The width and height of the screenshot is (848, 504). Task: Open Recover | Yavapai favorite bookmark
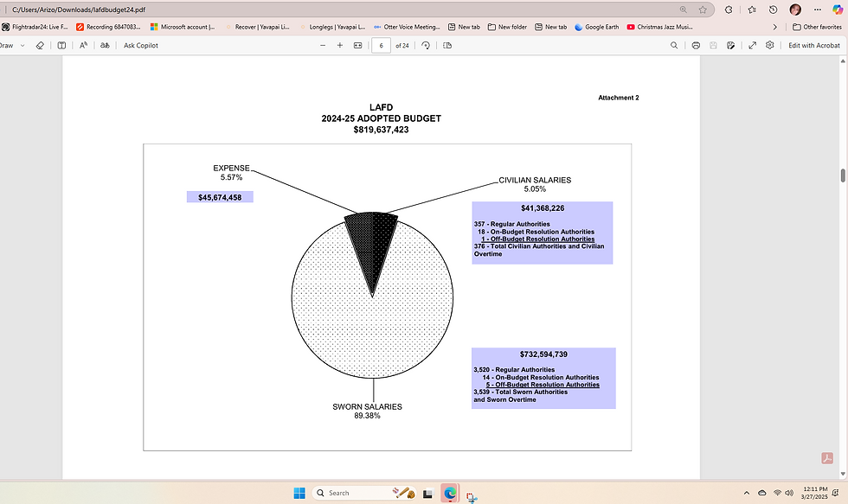click(258, 27)
